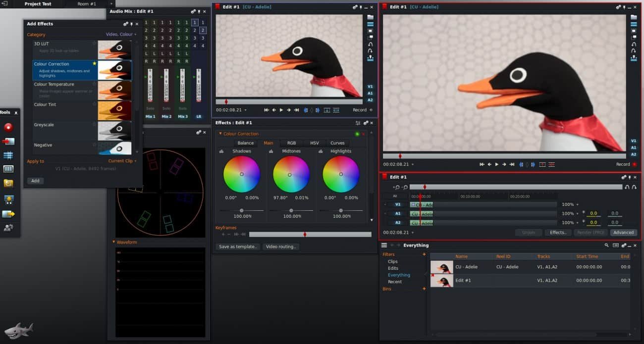Screen dimensions: 644x344
Task: Add a new bin with plus icon
Action: 424,289
